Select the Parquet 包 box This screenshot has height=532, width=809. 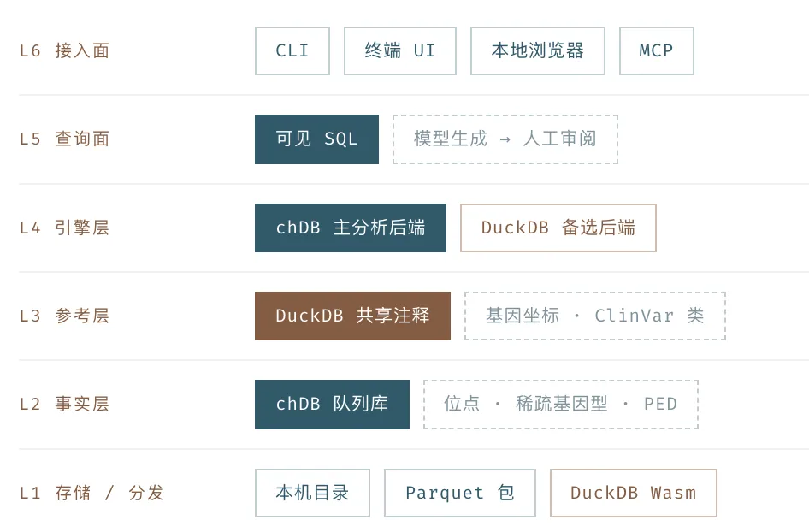pyautogui.click(x=460, y=494)
